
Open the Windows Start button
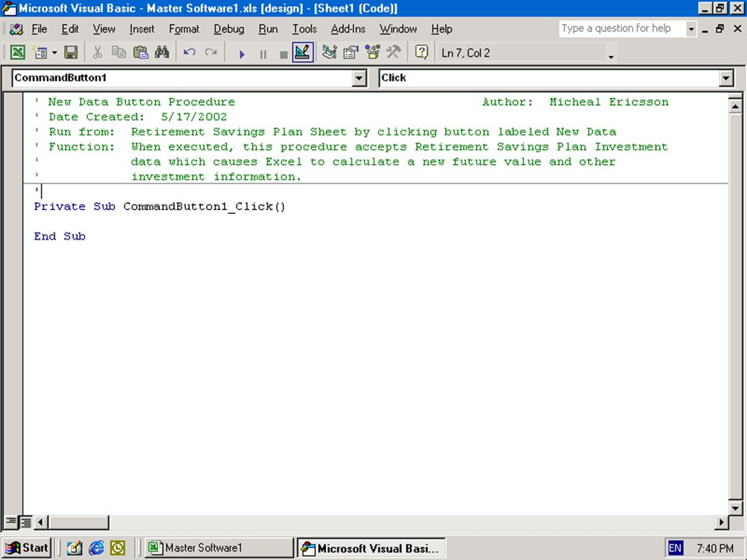click(27, 548)
